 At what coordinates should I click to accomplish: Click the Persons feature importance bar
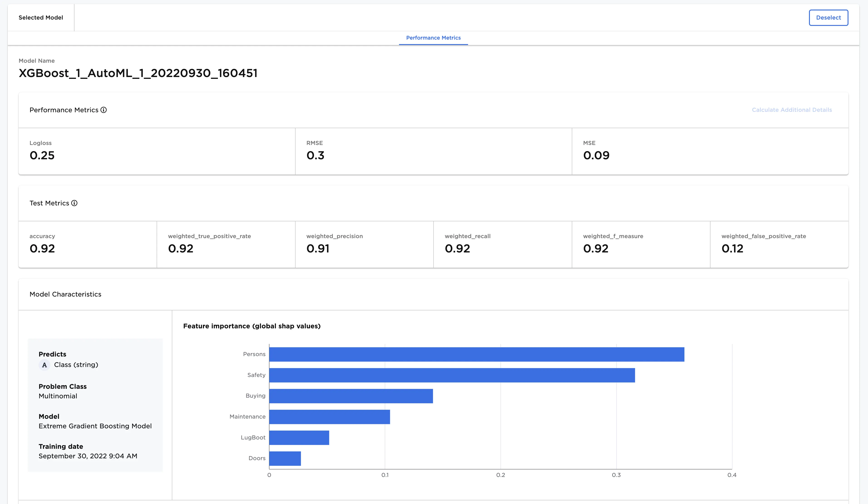pos(477,354)
